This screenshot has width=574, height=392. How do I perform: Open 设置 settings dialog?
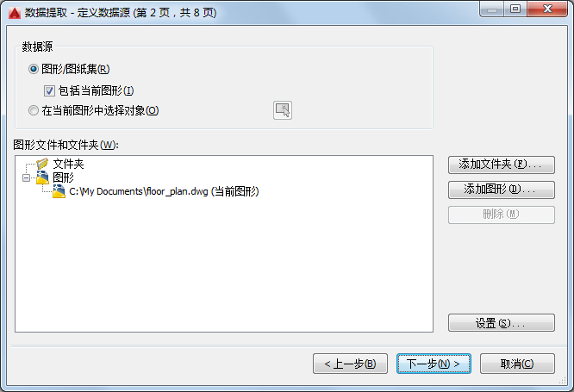[x=501, y=323]
